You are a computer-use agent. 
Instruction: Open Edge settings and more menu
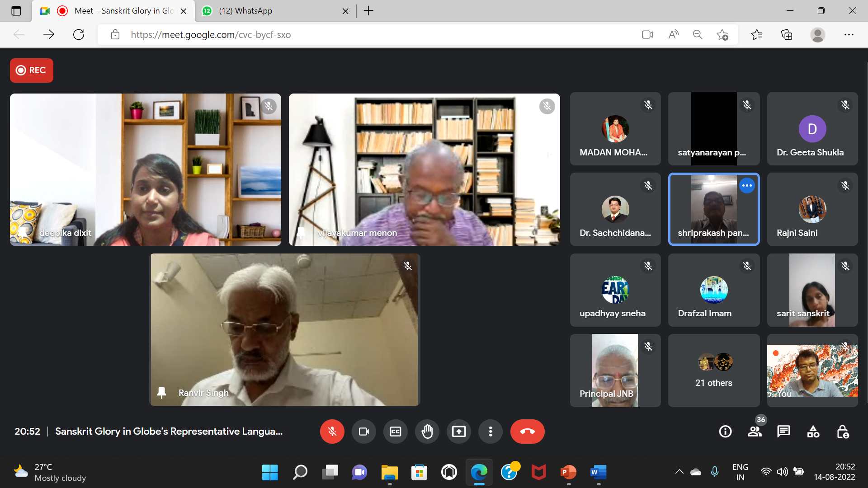[x=849, y=35]
